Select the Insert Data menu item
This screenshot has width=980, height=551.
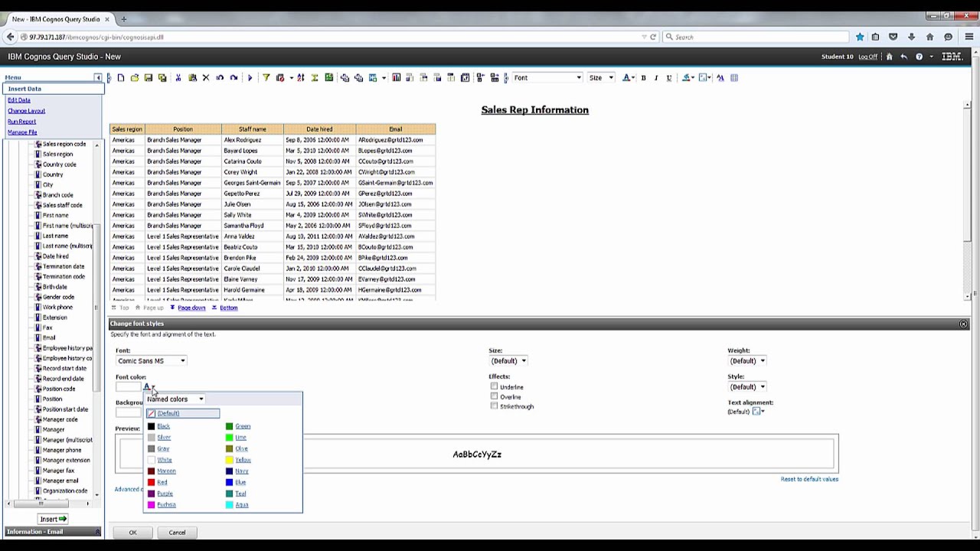click(x=53, y=89)
